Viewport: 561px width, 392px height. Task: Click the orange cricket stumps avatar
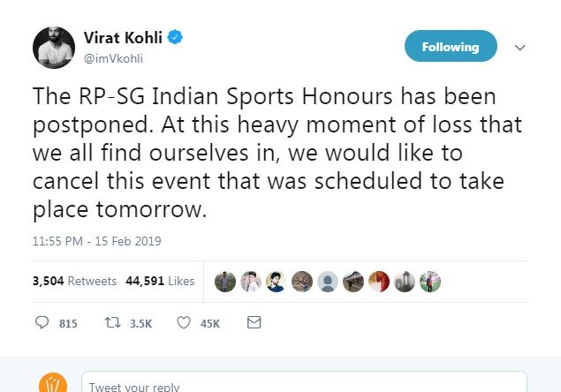(53, 382)
